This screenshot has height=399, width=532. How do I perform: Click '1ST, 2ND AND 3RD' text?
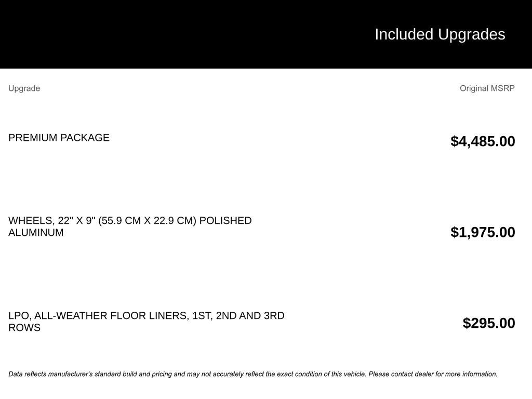pyautogui.click(x=238, y=315)
